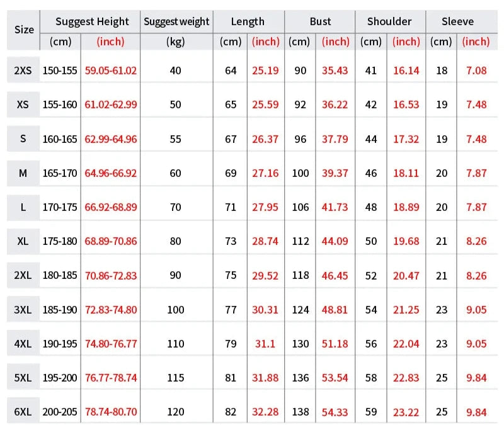Select the Suggest Height header
The width and height of the screenshot is (504, 425).
[92, 21]
